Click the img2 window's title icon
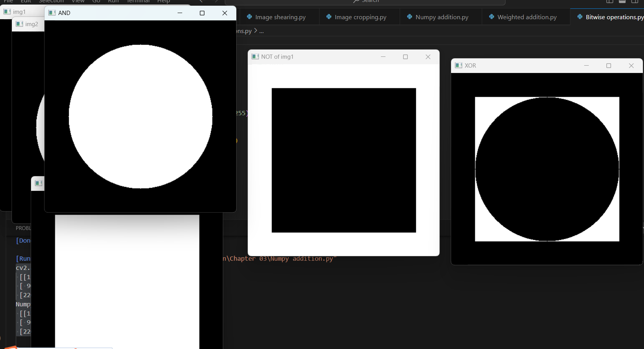The height and width of the screenshot is (349, 644). (19, 24)
